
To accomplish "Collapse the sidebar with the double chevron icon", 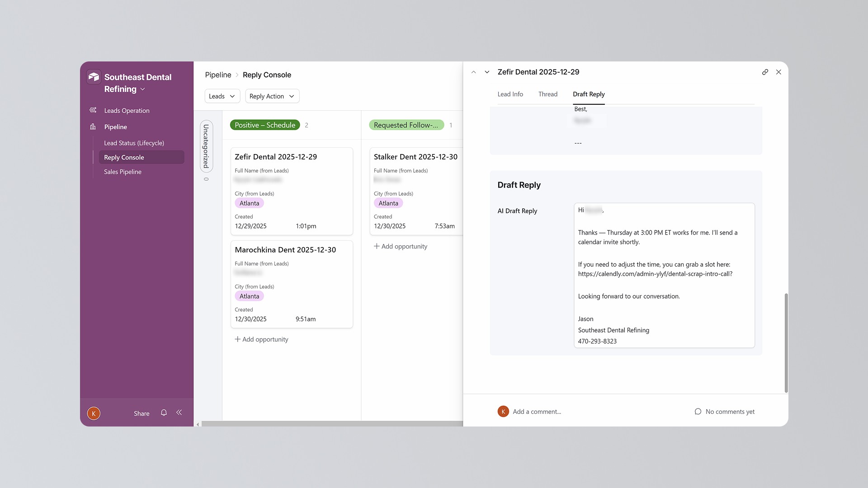I will pyautogui.click(x=179, y=413).
